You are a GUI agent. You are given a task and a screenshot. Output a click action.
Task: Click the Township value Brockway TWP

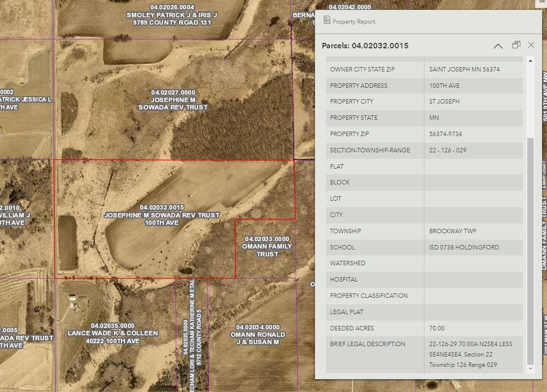[452, 231]
